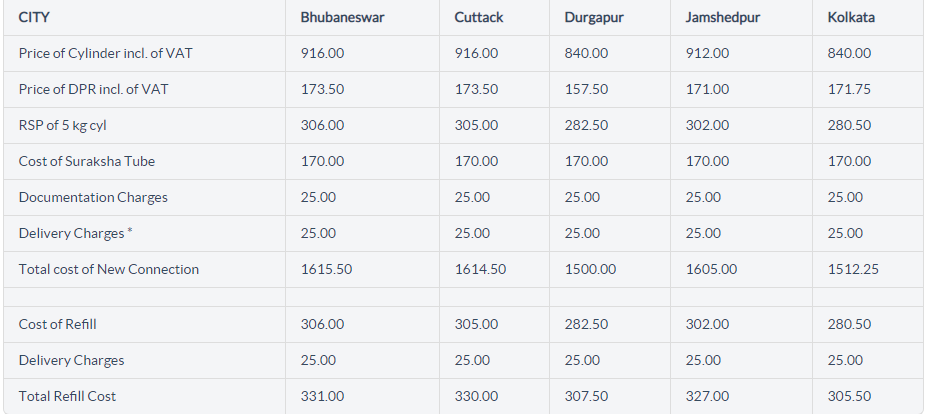Select the Price of DPR incl. of VAT row label

[x=93, y=89]
